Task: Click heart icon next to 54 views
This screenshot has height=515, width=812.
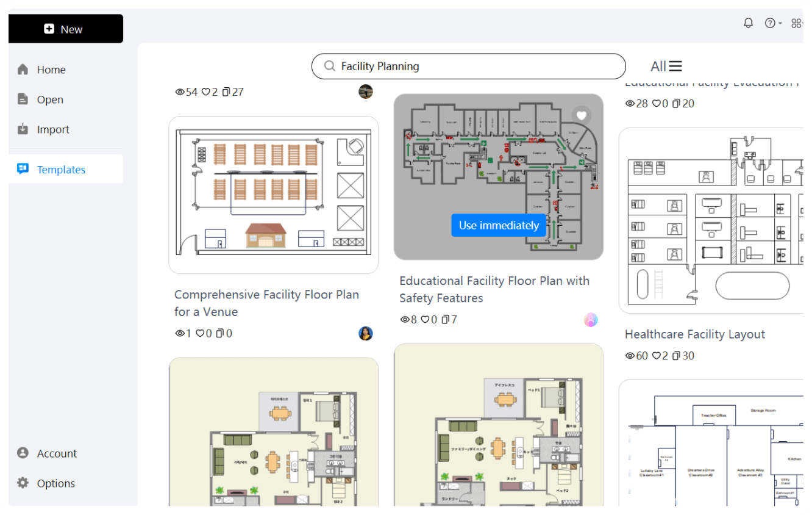Action: click(206, 92)
